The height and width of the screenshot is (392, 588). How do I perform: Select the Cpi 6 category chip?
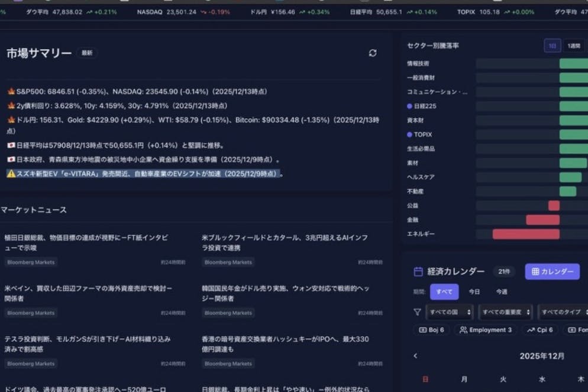click(x=539, y=330)
